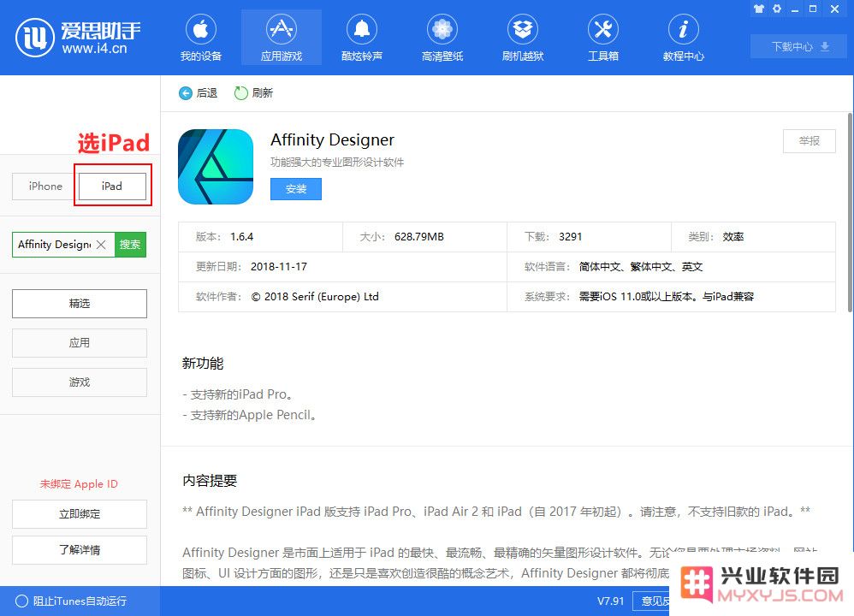The image size is (854, 616).
Task: Toggle 阻止iTunes自动运行 option
Action: coord(71,601)
